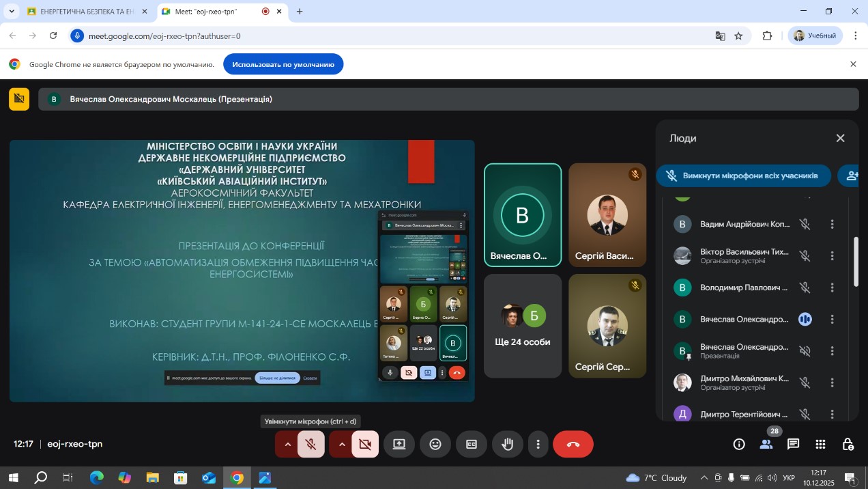Open more options for Віктор Васильович

[832, 255]
